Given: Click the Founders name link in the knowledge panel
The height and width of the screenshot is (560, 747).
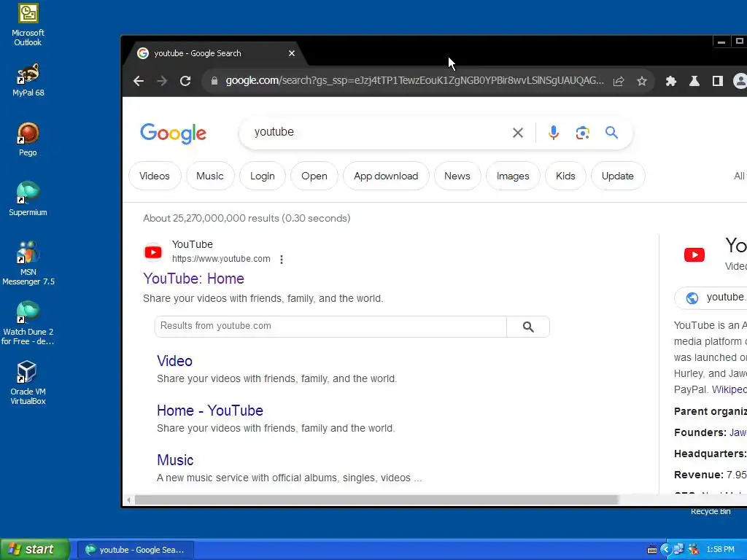Looking at the screenshot, I should [738, 432].
